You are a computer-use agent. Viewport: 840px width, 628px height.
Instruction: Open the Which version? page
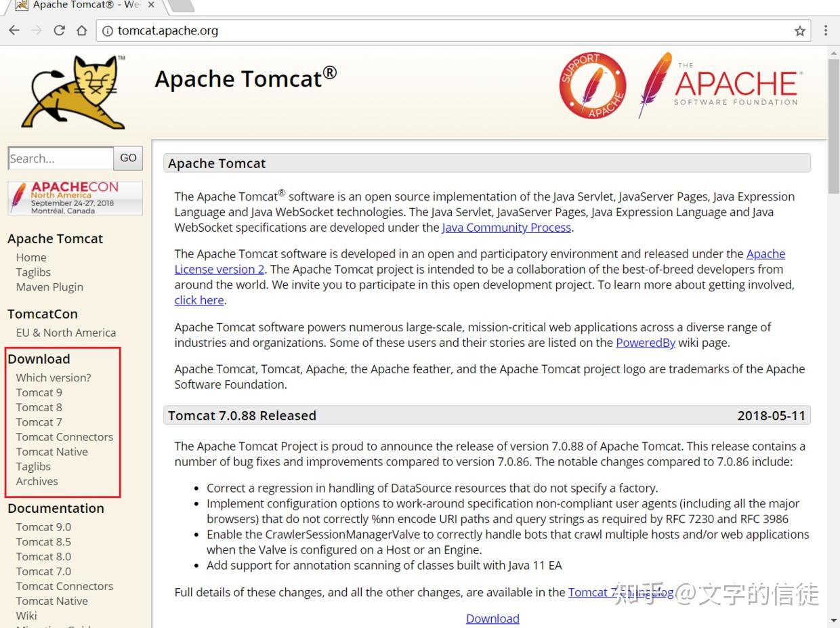point(54,377)
